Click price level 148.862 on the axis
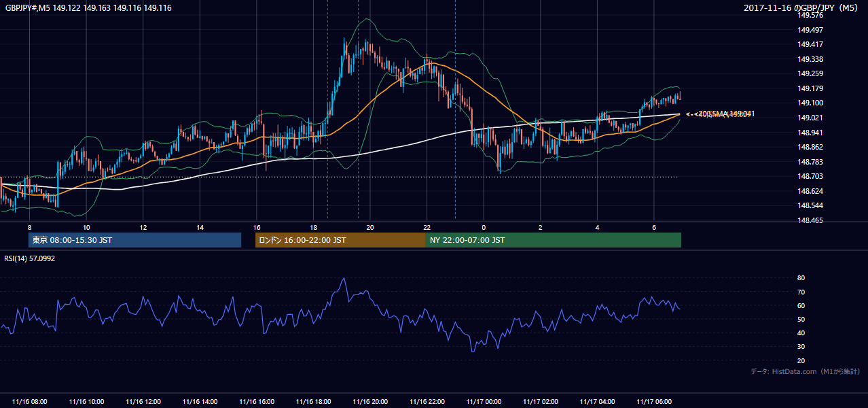Viewport: 868px width, 408px height. (810, 147)
